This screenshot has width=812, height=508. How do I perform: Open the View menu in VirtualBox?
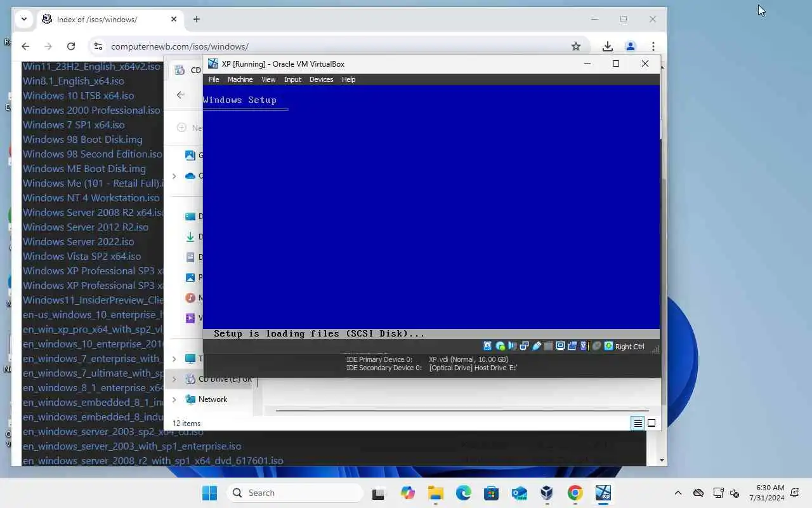(268, 79)
